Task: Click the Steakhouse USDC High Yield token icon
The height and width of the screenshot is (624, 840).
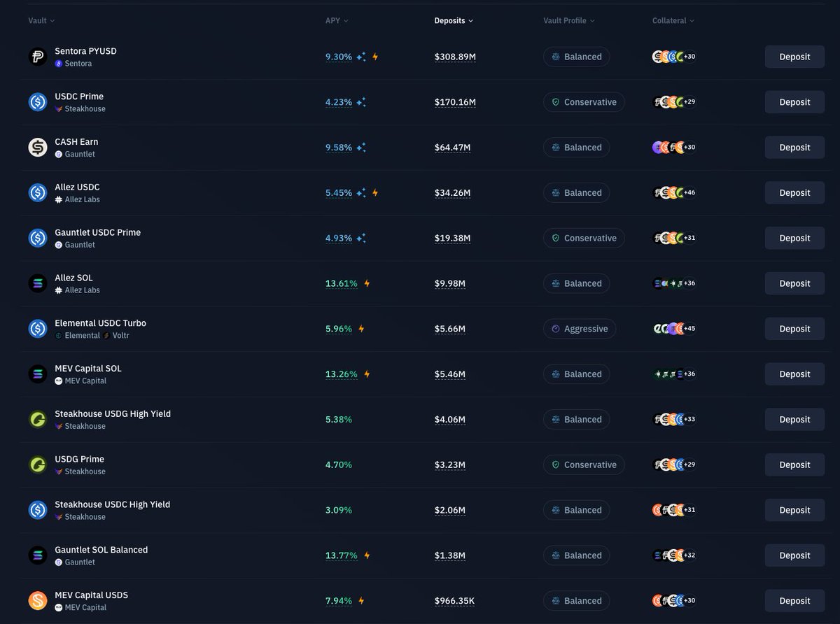Action: point(38,510)
